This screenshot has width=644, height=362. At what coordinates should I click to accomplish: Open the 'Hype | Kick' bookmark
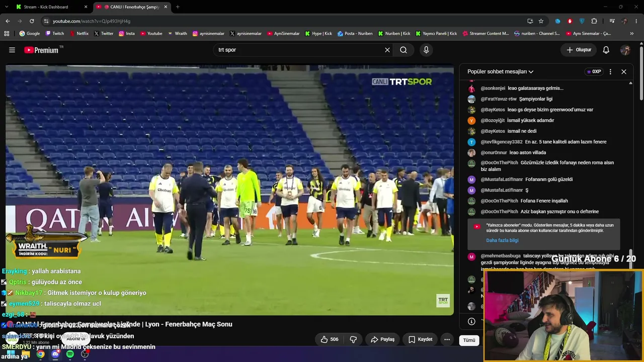318,34
